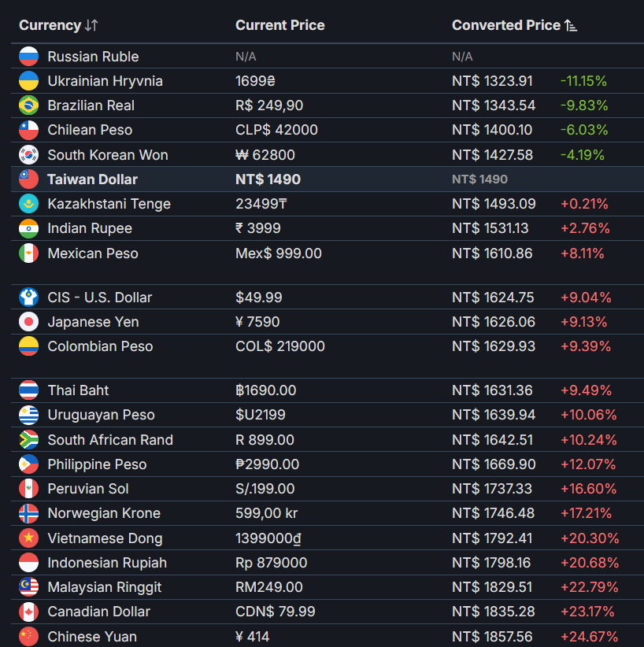Click Kazakhstani Tenge currency name
Image resolution: width=644 pixels, height=647 pixels.
pos(109,204)
